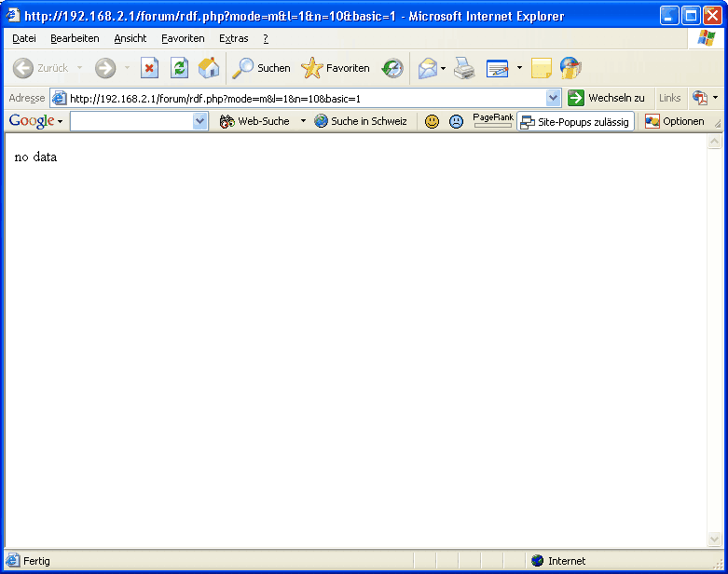The height and width of the screenshot is (574, 728).
Task: Click the edit page icon
Action: click(497, 68)
